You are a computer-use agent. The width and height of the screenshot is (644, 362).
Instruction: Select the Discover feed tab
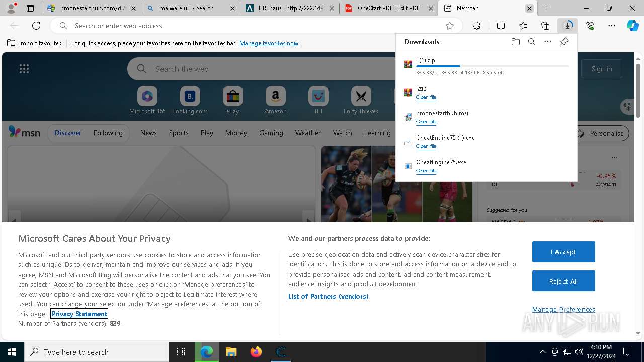pyautogui.click(x=68, y=133)
